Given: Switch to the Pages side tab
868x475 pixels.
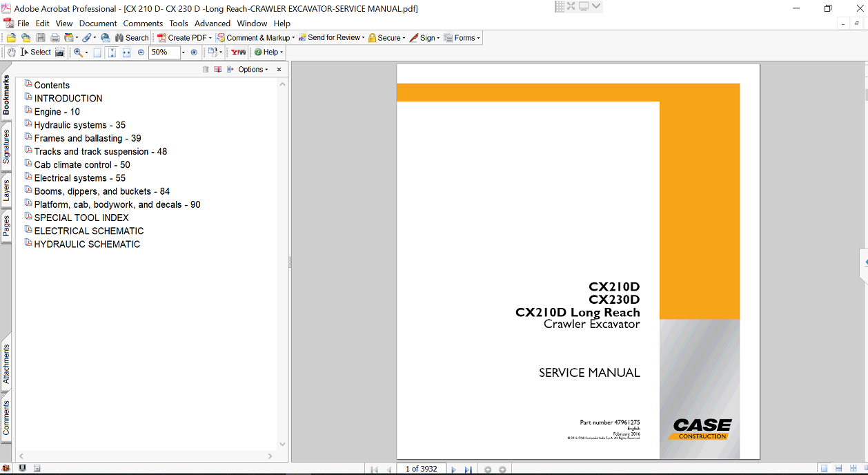Looking at the screenshot, I should tap(6, 226).
